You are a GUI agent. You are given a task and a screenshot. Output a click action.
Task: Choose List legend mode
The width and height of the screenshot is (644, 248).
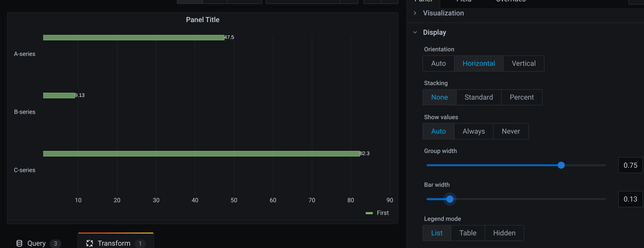tap(437, 233)
